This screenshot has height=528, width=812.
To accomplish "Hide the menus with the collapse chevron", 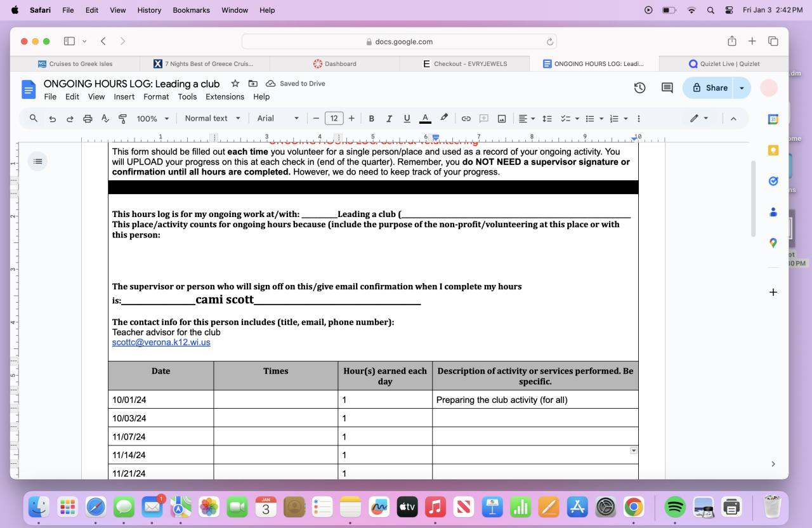I will [733, 119].
